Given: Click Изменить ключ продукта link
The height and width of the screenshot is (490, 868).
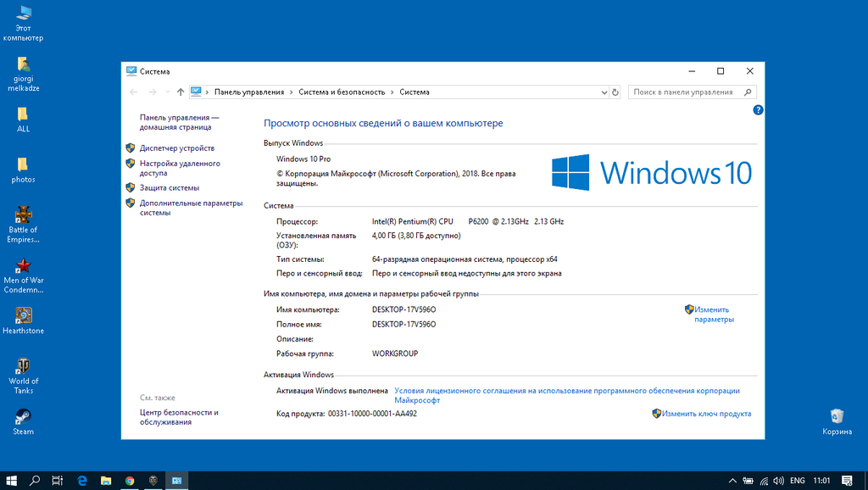Looking at the screenshot, I should click(x=706, y=414).
